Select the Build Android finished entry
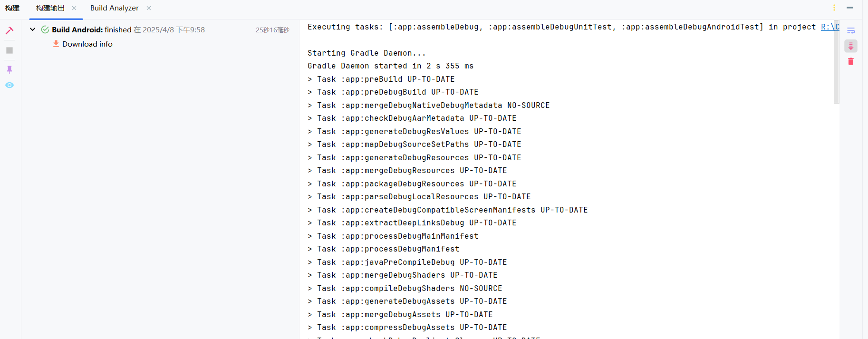 (x=128, y=29)
